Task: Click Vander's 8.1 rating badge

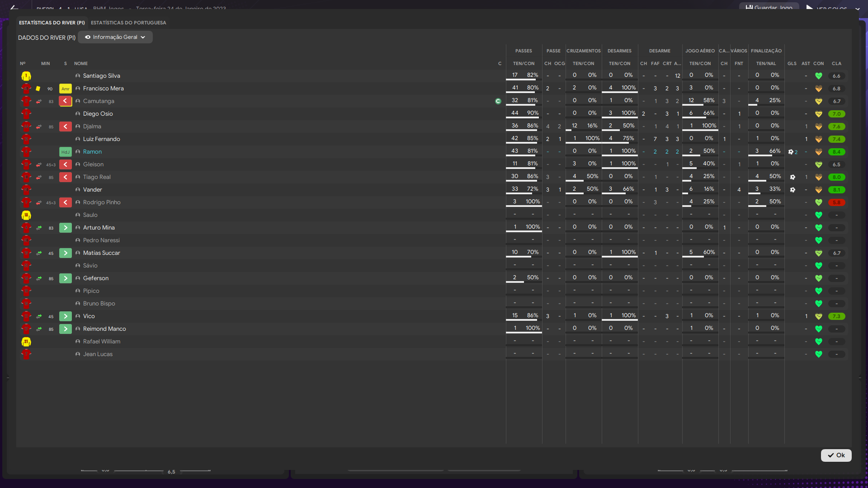Action: point(837,190)
